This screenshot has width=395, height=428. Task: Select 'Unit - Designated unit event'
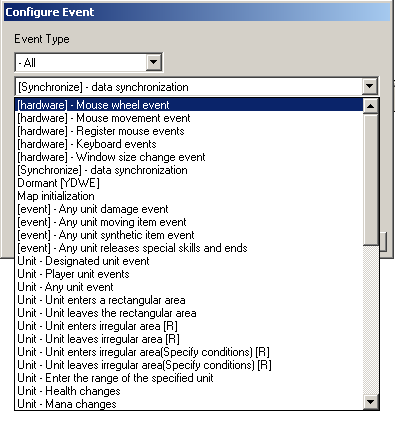tap(189, 261)
